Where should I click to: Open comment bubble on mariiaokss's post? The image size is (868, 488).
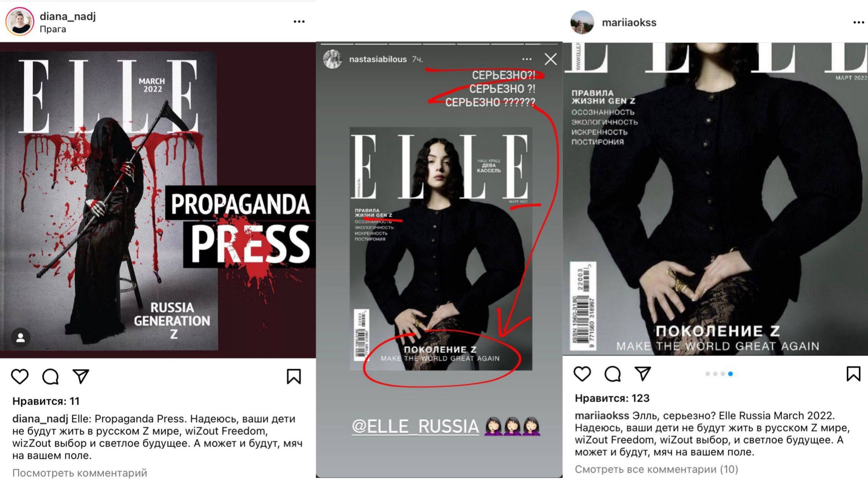pos(612,374)
